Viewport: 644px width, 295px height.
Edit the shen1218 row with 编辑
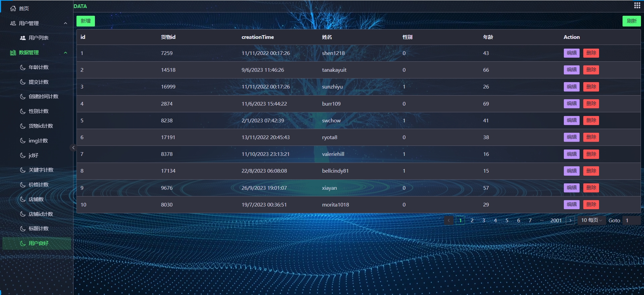tap(572, 53)
